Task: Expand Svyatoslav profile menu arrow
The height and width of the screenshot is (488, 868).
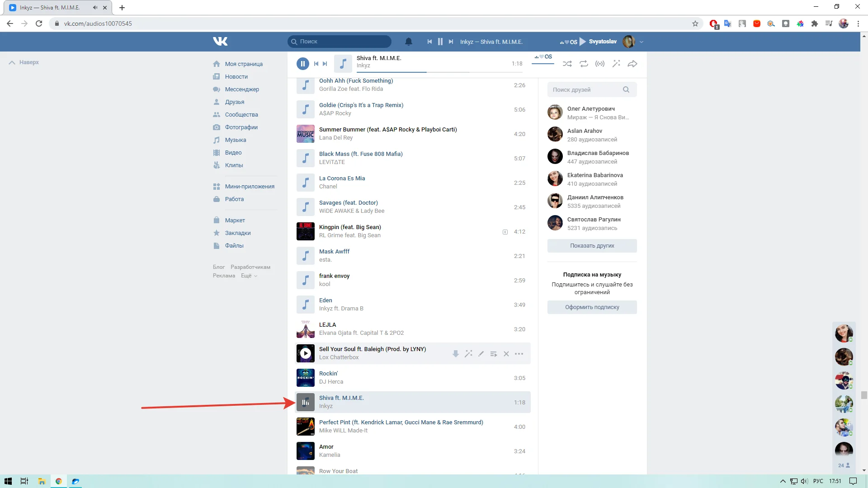Action: [x=642, y=42]
